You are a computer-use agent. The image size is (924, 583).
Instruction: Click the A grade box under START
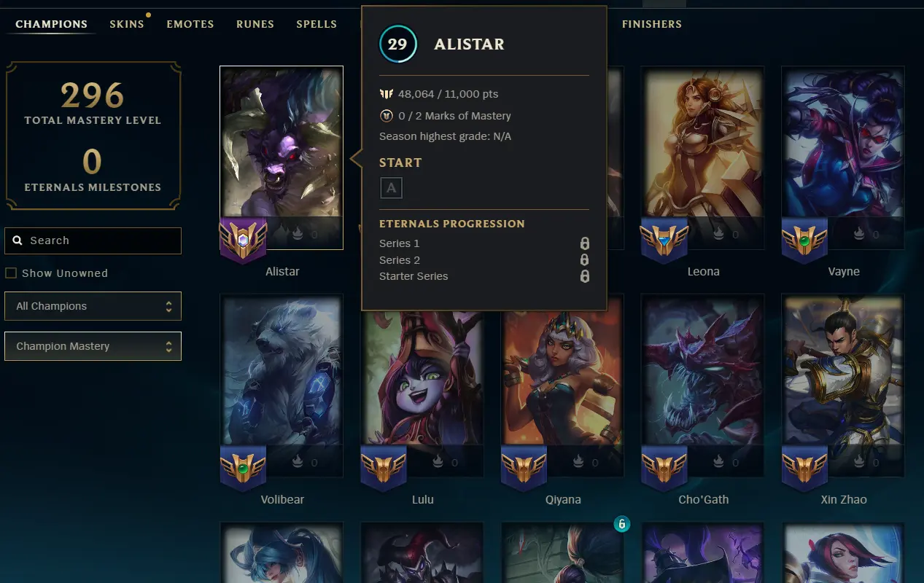pos(391,188)
